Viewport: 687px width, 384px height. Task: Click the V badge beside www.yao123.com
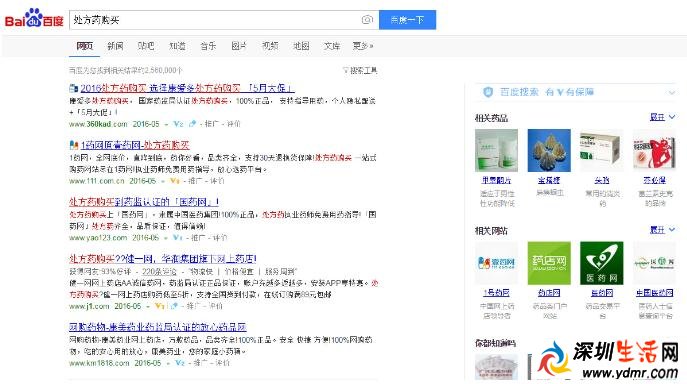[x=177, y=238]
